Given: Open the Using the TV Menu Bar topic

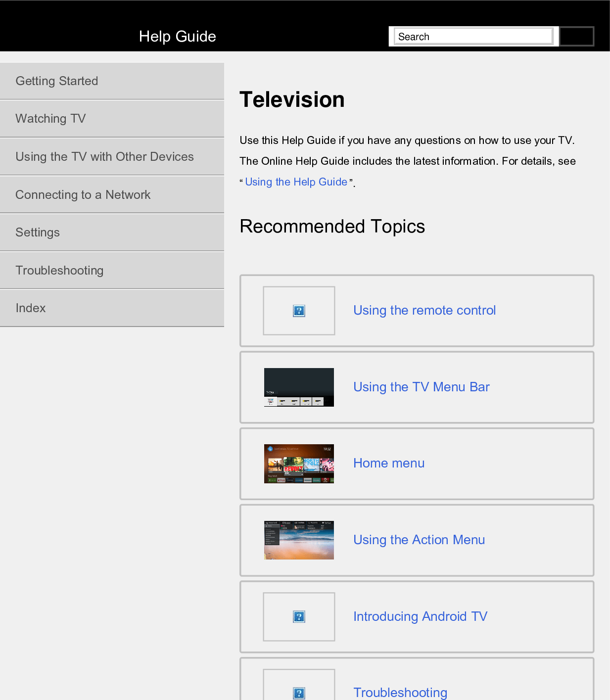Looking at the screenshot, I should pyautogui.click(x=421, y=387).
